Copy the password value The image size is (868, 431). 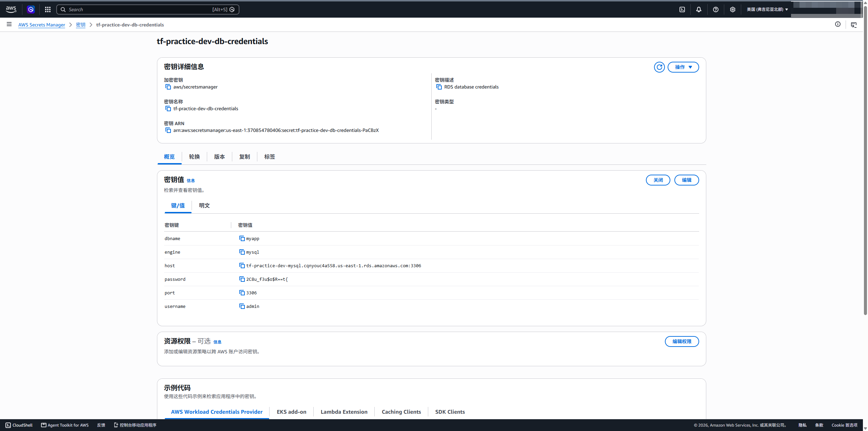point(242,279)
